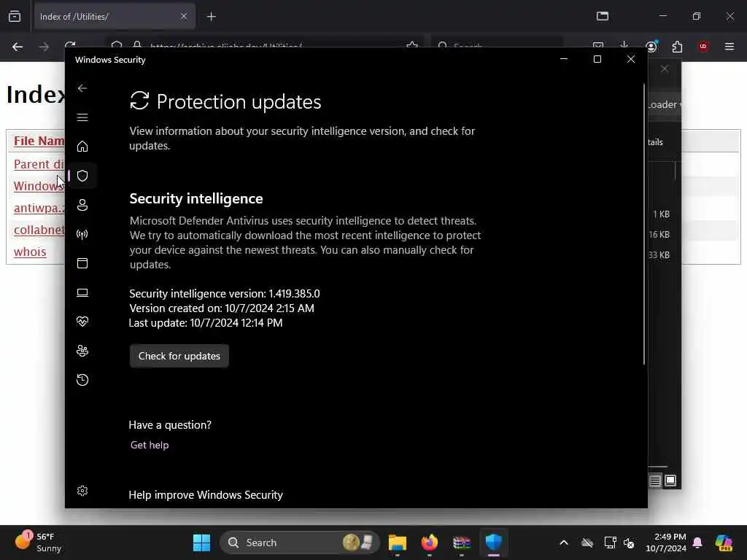The height and width of the screenshot is (560, 747).
Task: Open Protection history clock icon
Action: pos(82,380)
